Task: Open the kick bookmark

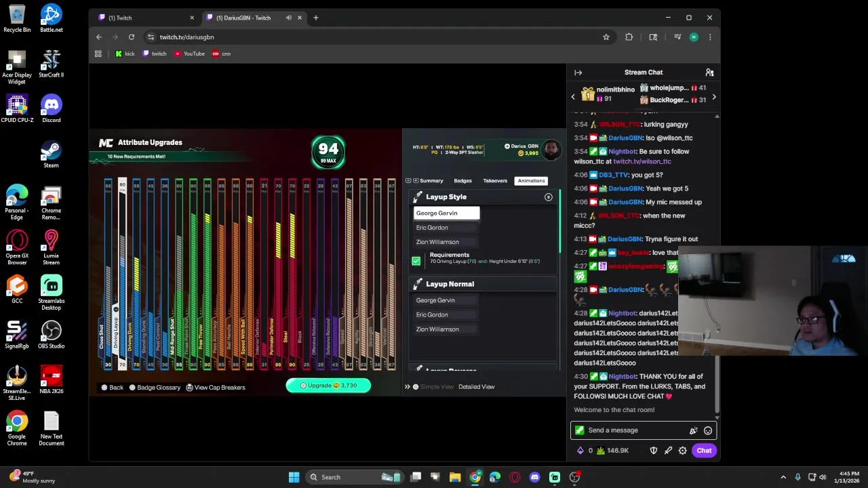Action: (x=125, y=54)
